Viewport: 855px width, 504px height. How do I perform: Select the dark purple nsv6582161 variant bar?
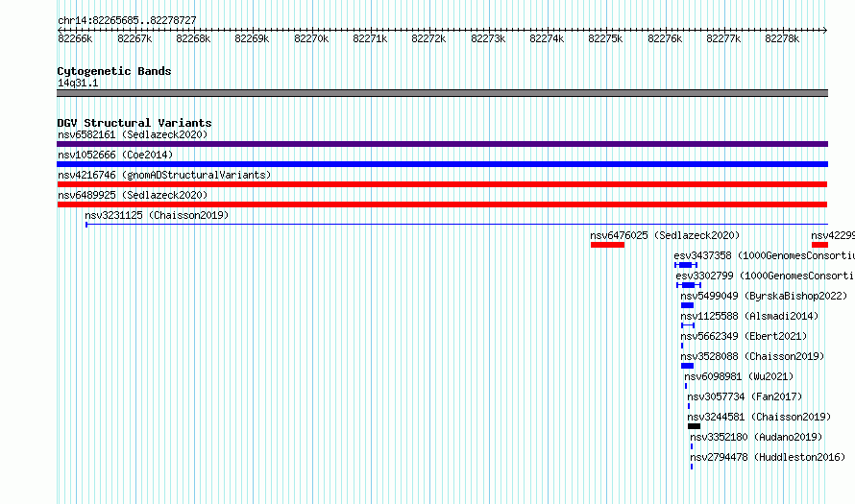tap(442, 144)
